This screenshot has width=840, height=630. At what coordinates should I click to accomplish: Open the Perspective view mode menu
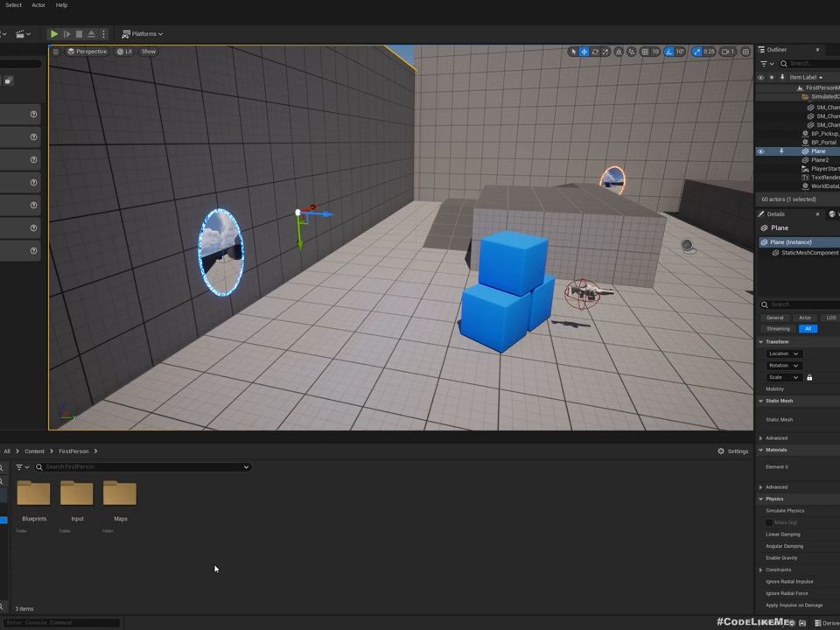tap(87, 52)
